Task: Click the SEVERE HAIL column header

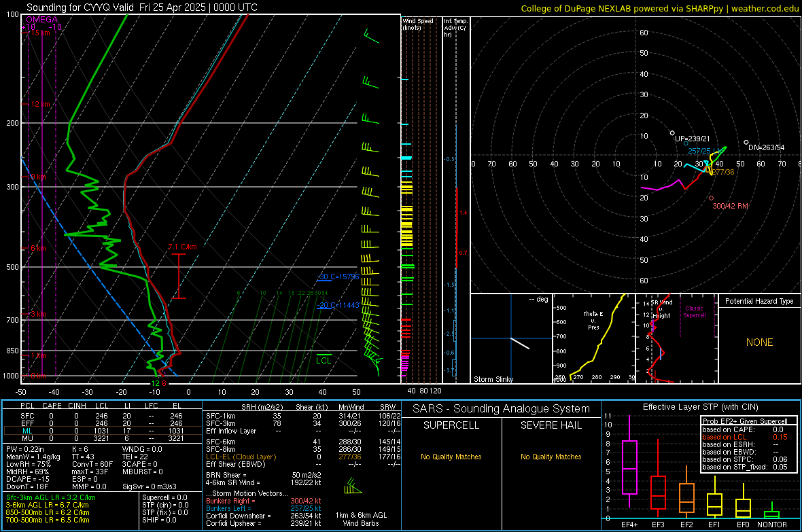Action: pos(551,425)
